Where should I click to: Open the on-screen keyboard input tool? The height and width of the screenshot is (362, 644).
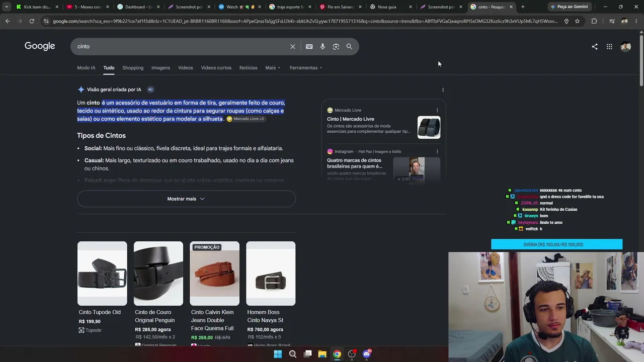point(309,46)
